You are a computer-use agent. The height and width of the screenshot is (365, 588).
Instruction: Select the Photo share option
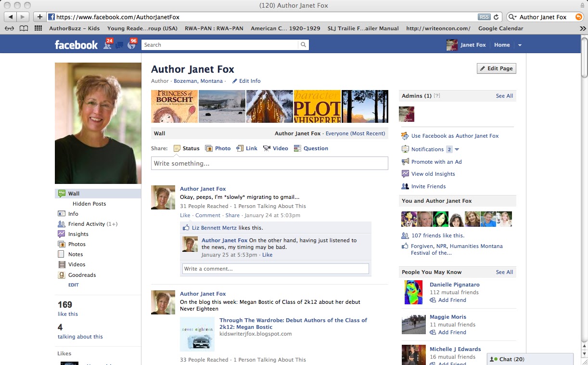click(x=217, y=148)
